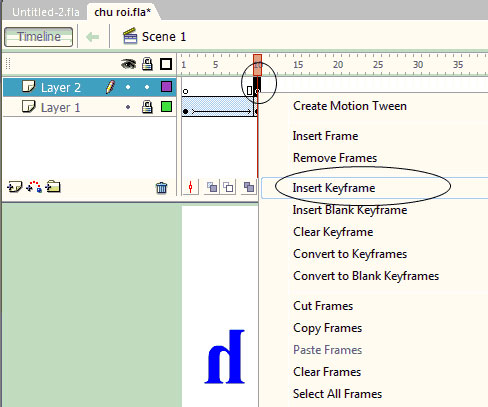This screenshot has width=488, height=407.
Task: Click the Delete Layer trash icon
Action: pyautogui.click(x=162, y=188)
